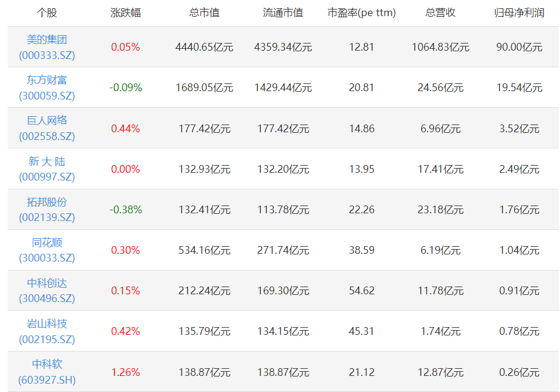560x392 pixels.
Task: Open the 巨人网络 (002558.SZ) stock link
Action: (47, 129)
